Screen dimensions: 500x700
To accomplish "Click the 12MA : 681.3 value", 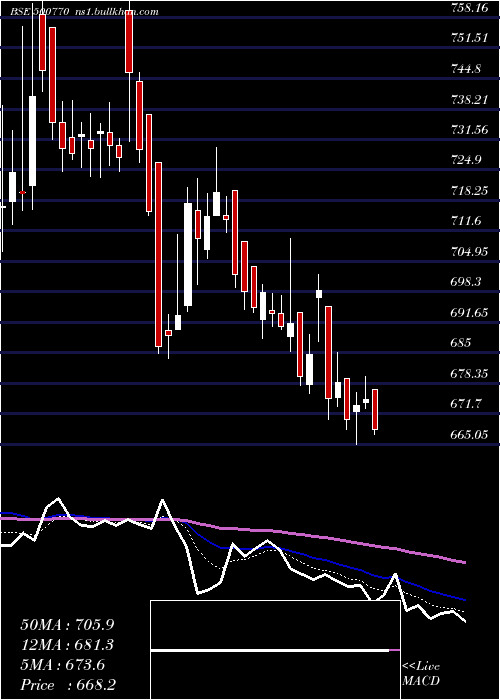I will 67,645.
